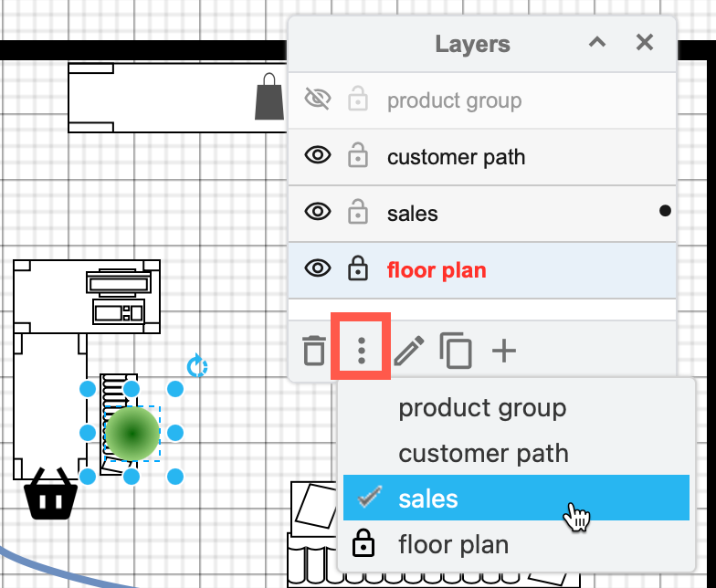Lock the customer path layer
Image resolution: width=716 pixels, height=588 pixels.
click(358, 155)
